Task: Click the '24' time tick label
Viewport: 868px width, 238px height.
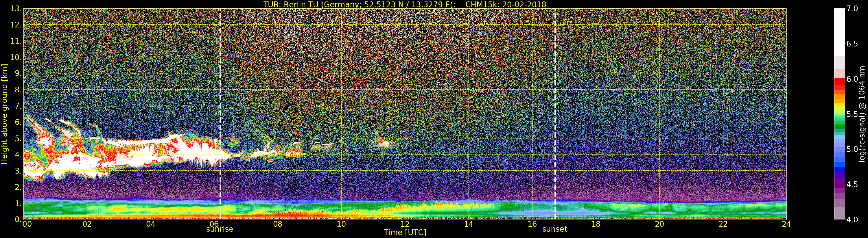Action: pos(786,224)
